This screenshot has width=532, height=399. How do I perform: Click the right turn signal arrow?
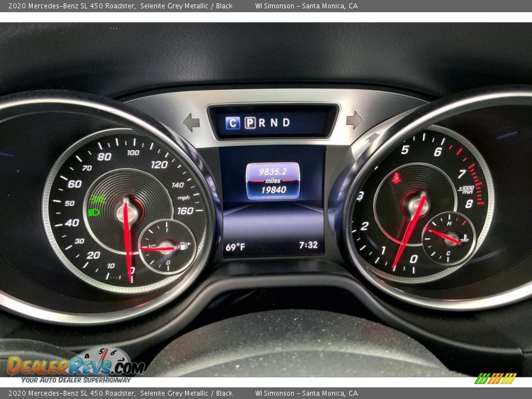click(354, 120)
